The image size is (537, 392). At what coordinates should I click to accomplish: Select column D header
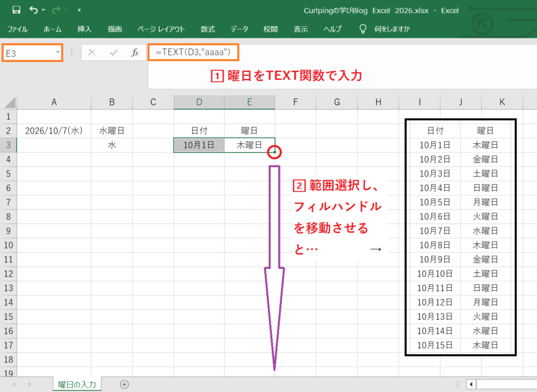coord(199,102)
